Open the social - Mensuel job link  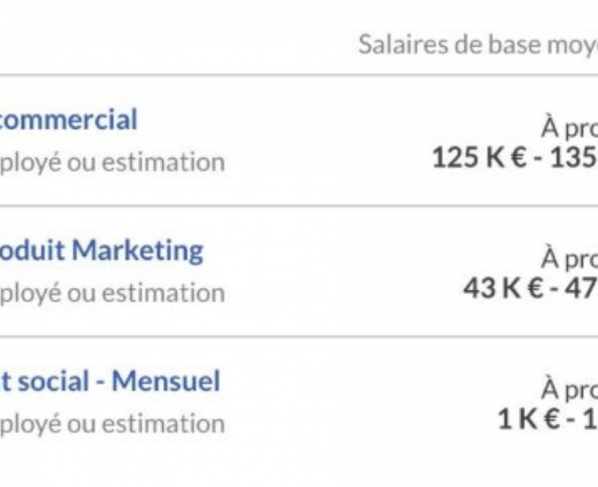coord(110,381)
